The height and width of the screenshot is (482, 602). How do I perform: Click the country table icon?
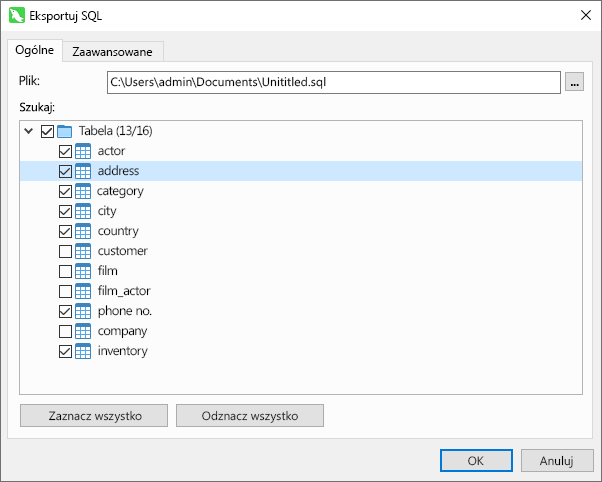click(x=83, y=231)
